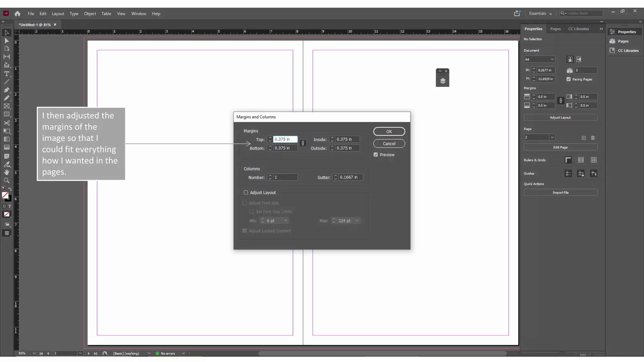This screenshot has width=644, height=362.
Task: Select the Hand tool
Action: click(7, 172)
